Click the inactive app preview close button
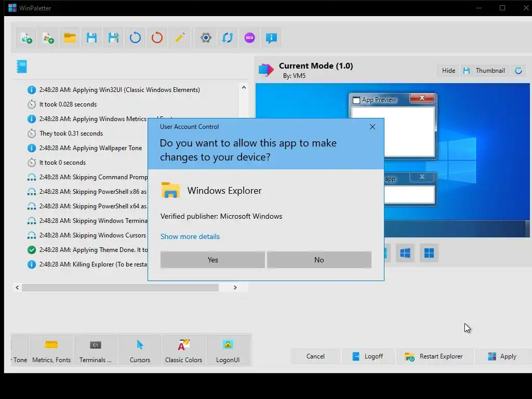The width and height of the screenshot is (532, 399). pyautogui.click(x=422, y=177)
